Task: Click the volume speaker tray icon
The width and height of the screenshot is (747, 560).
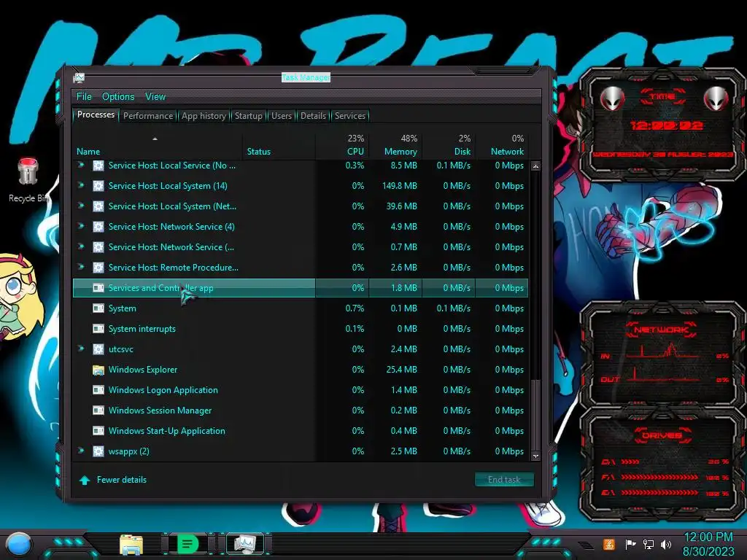Action: click(666, 544)
